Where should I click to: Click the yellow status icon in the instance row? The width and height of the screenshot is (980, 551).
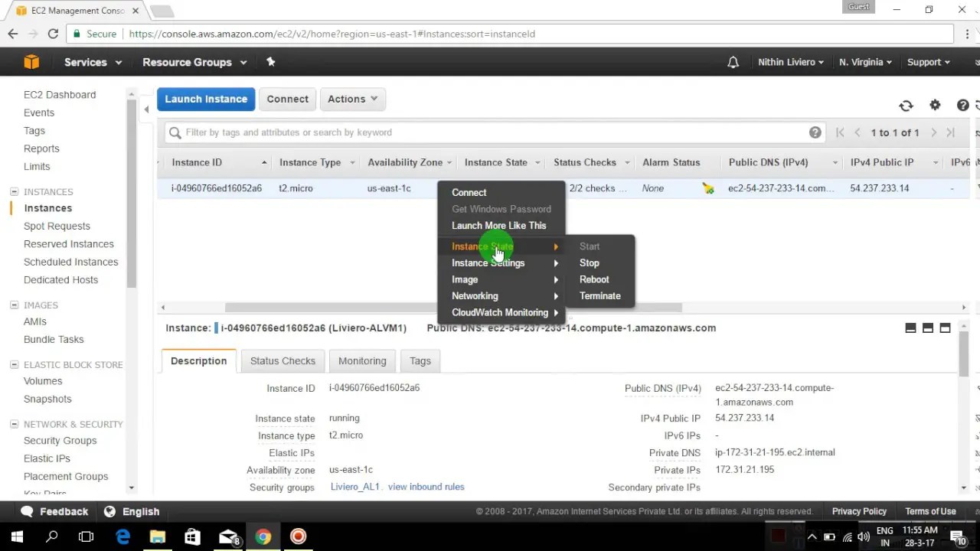click(x=708, y=188)
